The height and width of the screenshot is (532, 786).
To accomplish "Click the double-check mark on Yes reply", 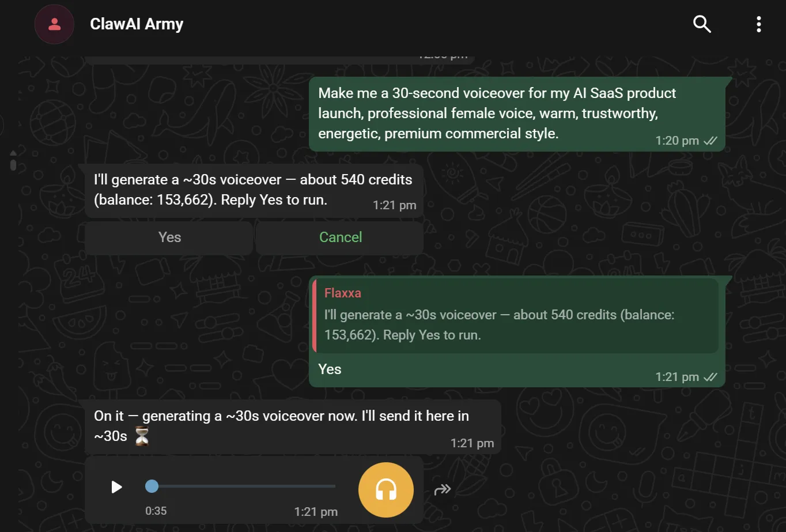I will tap(711, 377).
